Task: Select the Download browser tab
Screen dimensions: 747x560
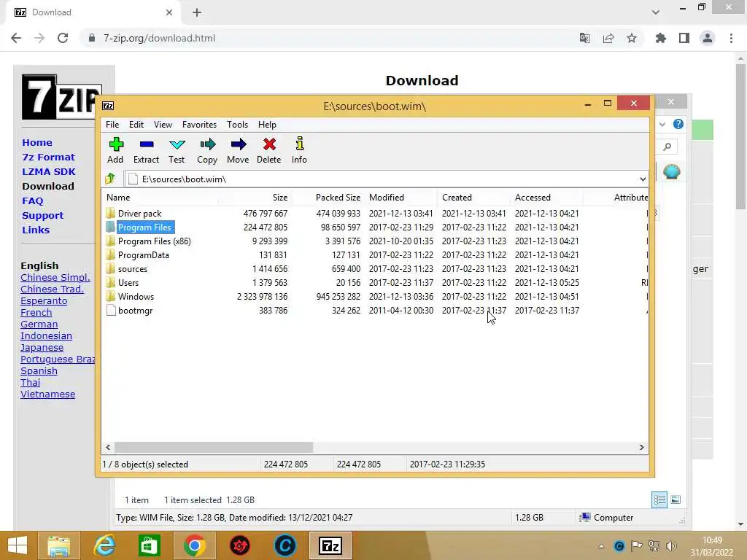Action: (93, 12)
